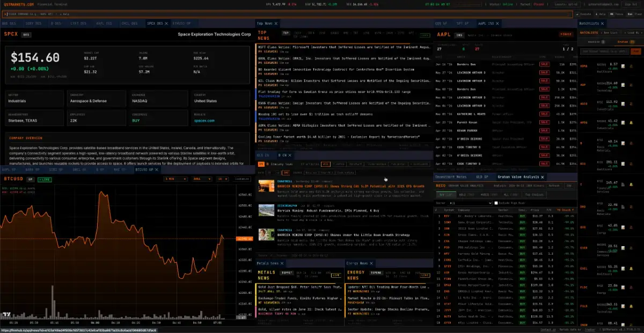This screenshot has width=644, height=333.
Task: Close the Watchlists panel tab
Action: [602, 24]
